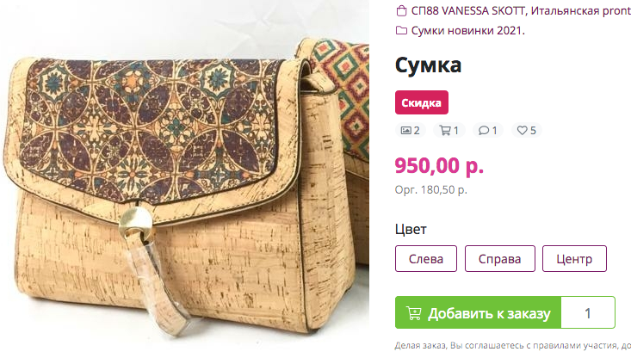Screen dimensions: 631x364
Task: Click the Сумка product title
Action: click(x=428, y=65)
